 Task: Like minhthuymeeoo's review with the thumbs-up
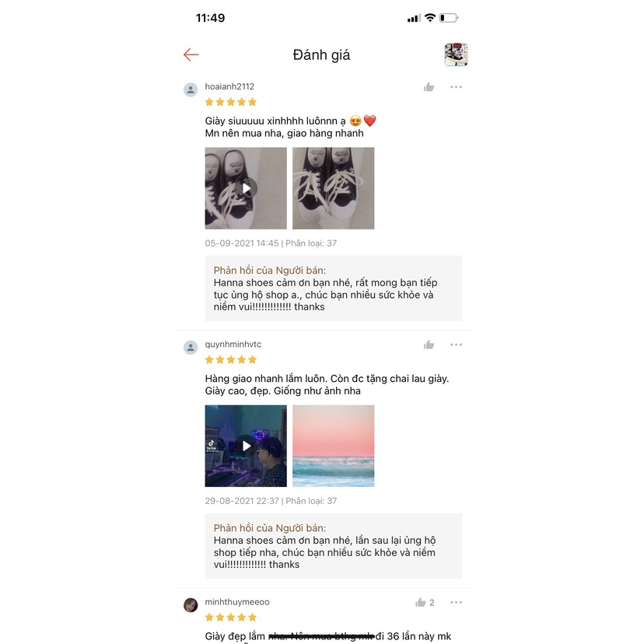[421, 603]
